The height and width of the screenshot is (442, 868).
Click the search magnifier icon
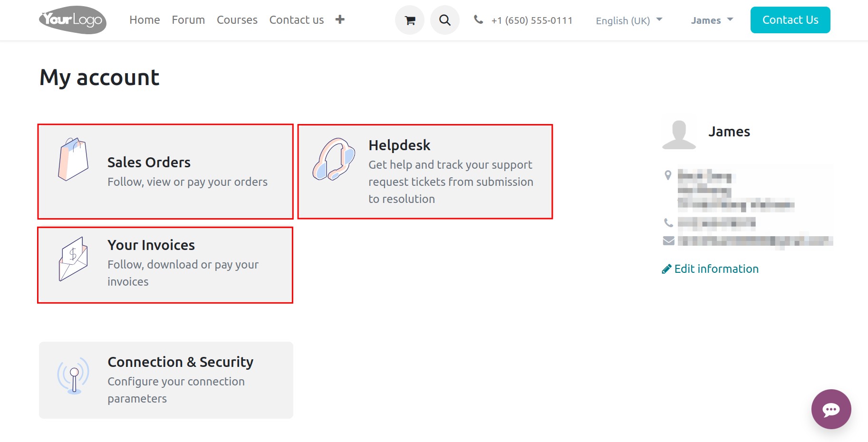[x=445, y=20]
